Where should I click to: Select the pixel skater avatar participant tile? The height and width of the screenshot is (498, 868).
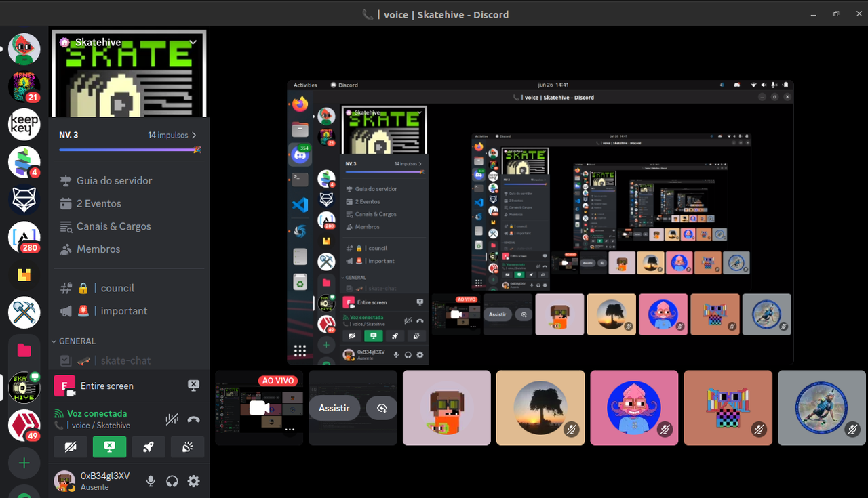click(447, 408)
